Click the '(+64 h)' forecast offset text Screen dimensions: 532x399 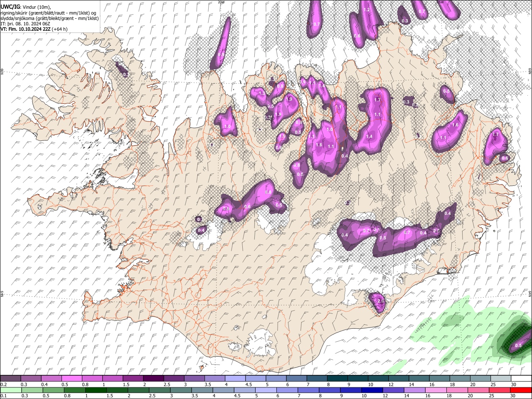click(x=60, y=29)
